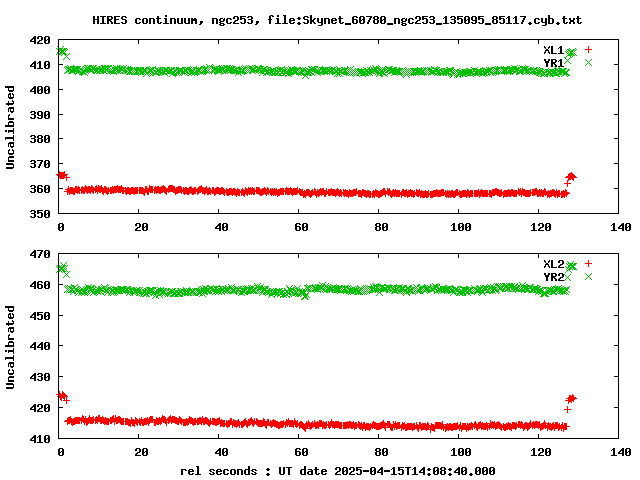Click the x-axis 60 label under upper plot
This screenshot has height=480, width=640.
click(301, 227)
